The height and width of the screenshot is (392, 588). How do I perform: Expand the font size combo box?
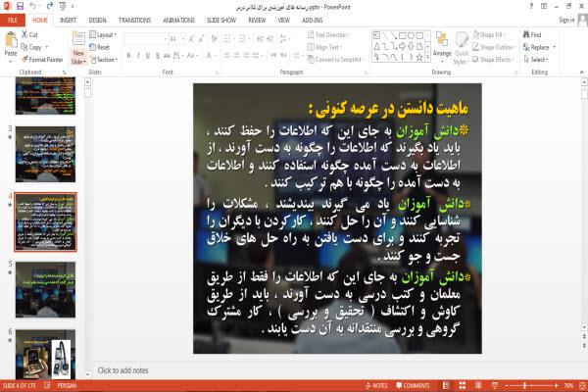(182, 39)
